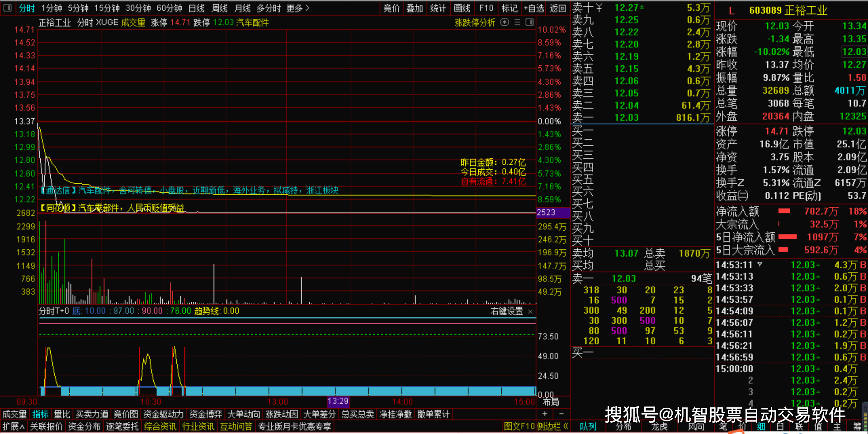The image size is (868, 434).
Task: Click the minus zoom-out icon below 布局
Action: coord(561,414)
